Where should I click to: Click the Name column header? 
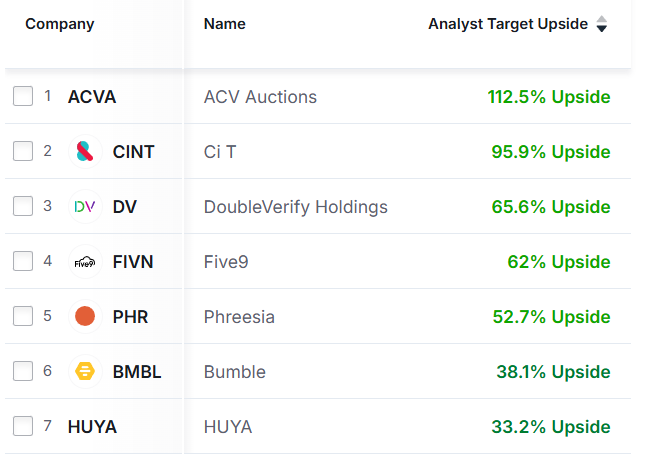point(224,24)
